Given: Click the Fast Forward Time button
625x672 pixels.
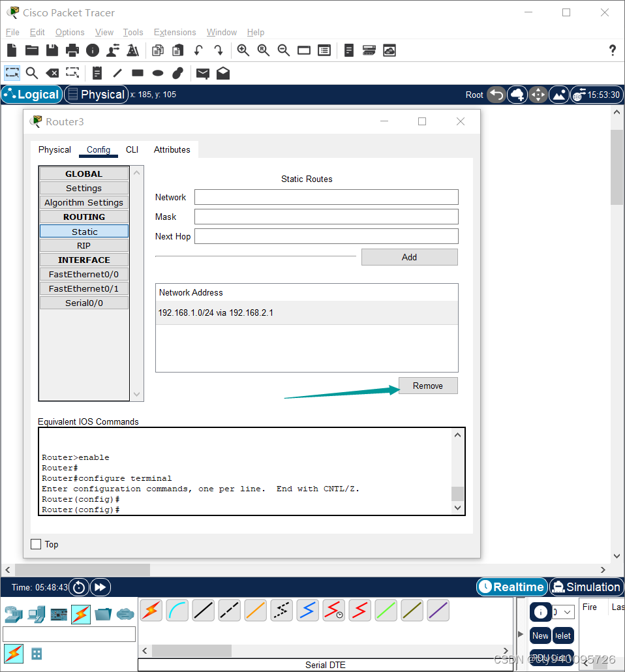Looking at the screenshot, I should click(x=100, y=587).
